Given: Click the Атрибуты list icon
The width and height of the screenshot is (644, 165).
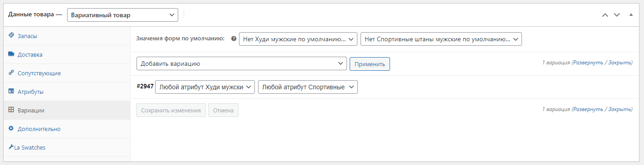Looking at the screenshot, I should [x=11, y=91].
